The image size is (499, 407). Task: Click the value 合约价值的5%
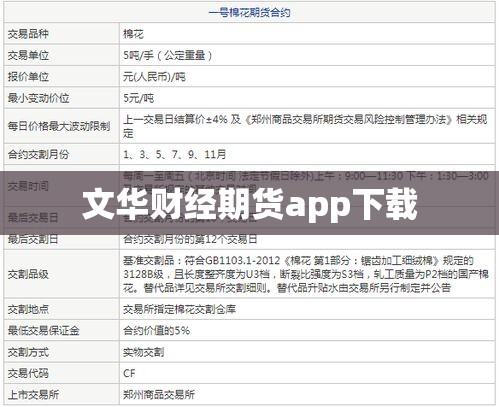(157, 331)
